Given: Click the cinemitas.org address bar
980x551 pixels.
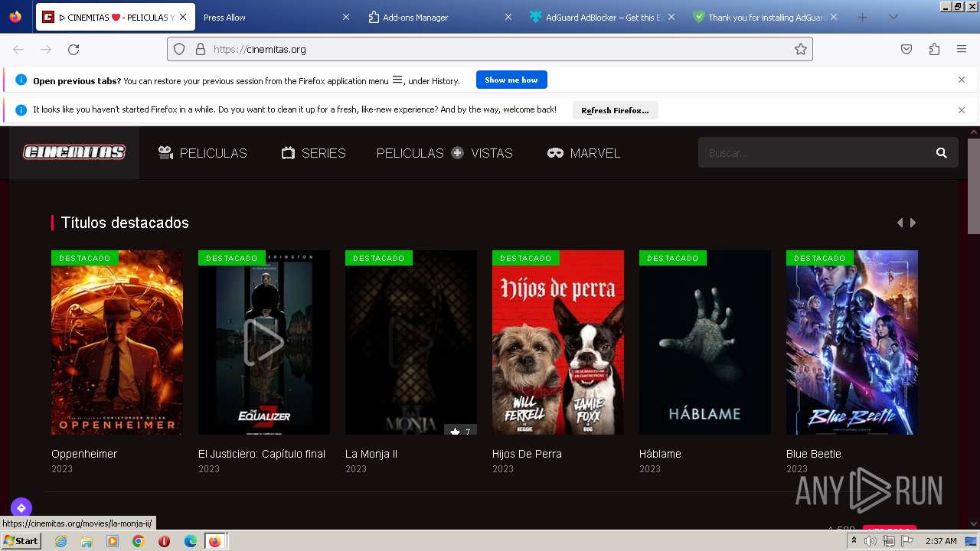Looking at the screenshot, I should [490, 49].
